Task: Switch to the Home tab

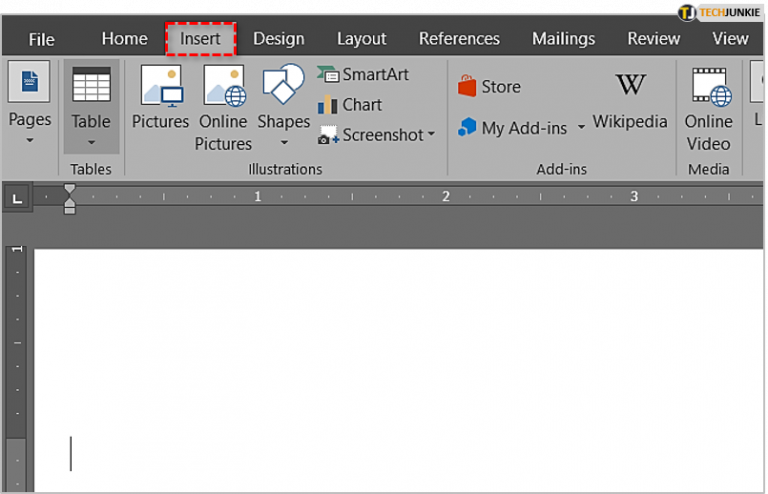Action: tap(124, 39)
